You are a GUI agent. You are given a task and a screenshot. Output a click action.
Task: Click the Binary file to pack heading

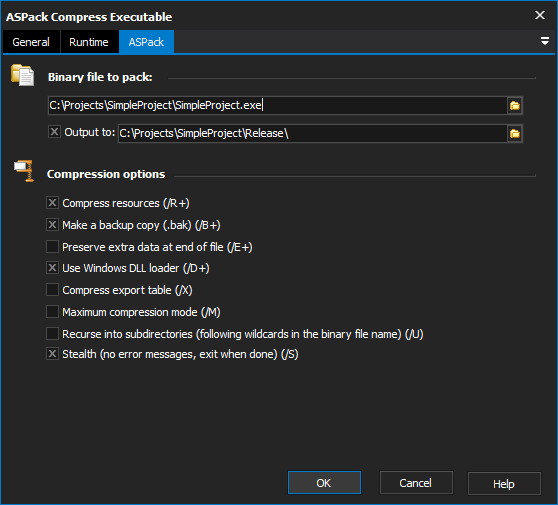(100, 77)
